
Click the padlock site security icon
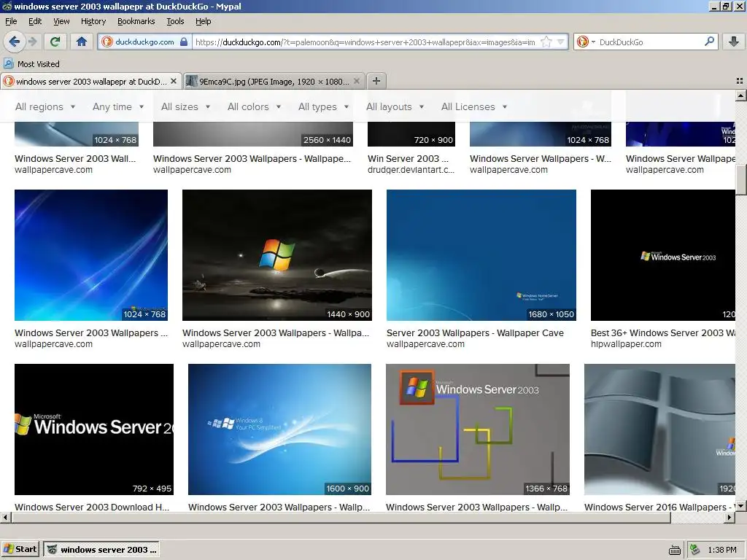coord(184,42)
